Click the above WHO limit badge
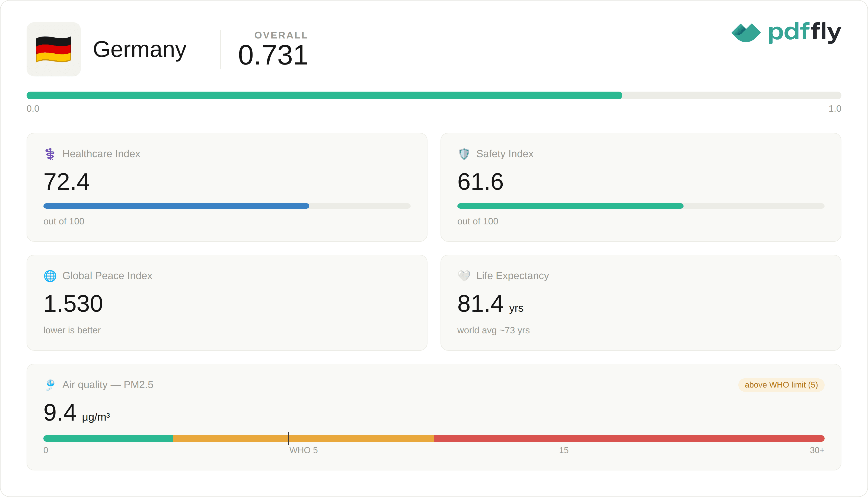The height and width of the screenshot is (497, 868). coord(781,385)
